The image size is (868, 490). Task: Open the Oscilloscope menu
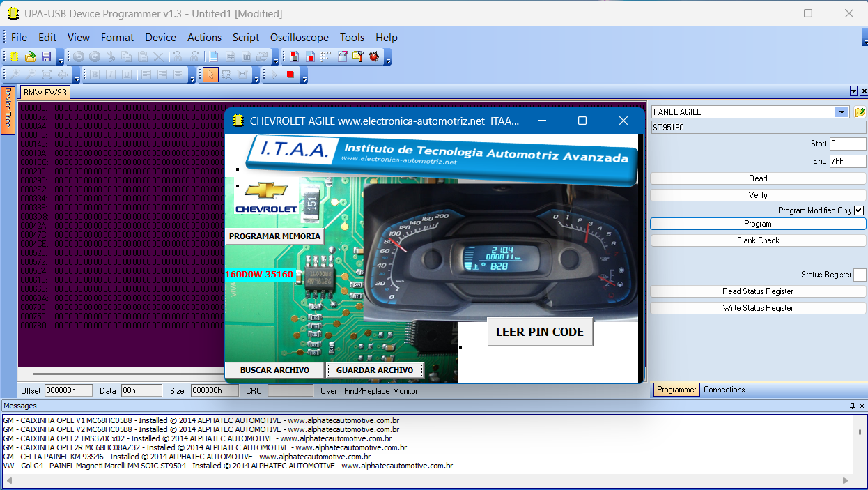pos(300,38)
